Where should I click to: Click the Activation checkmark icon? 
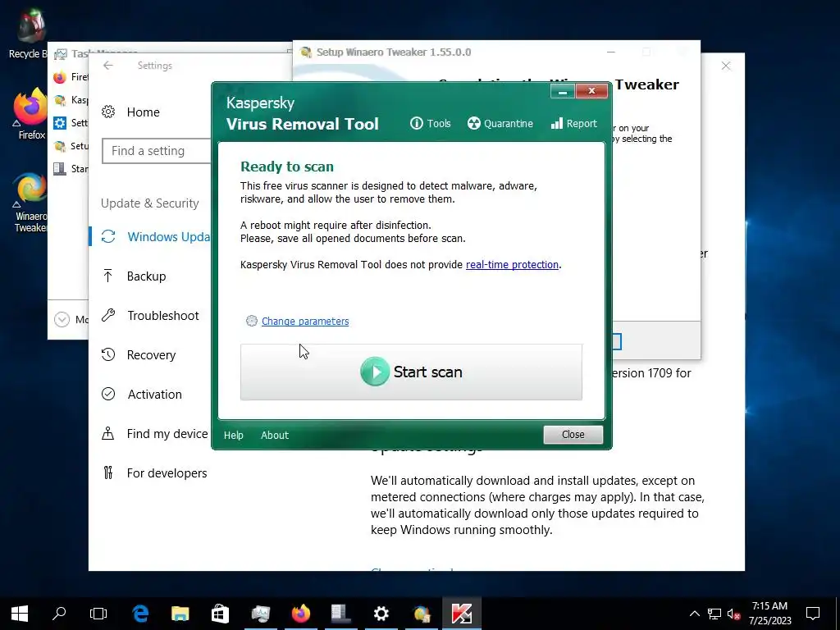tap(108, 394)
